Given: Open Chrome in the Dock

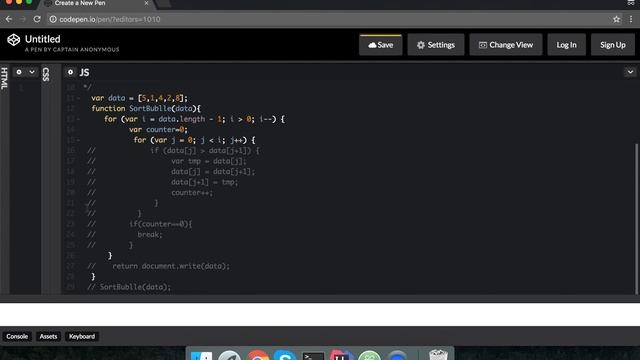Looking at the screenshot, I should (x=258, y=355).
